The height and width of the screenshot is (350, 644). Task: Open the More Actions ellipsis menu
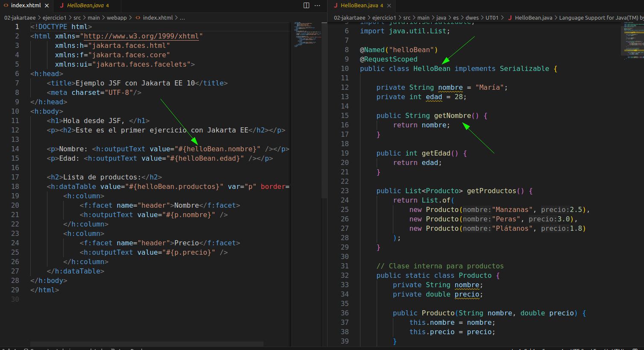[x=317, y=5]
